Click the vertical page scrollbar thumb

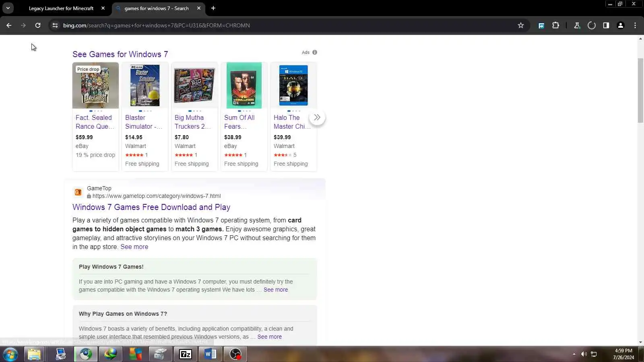click(x=640, y=90)
